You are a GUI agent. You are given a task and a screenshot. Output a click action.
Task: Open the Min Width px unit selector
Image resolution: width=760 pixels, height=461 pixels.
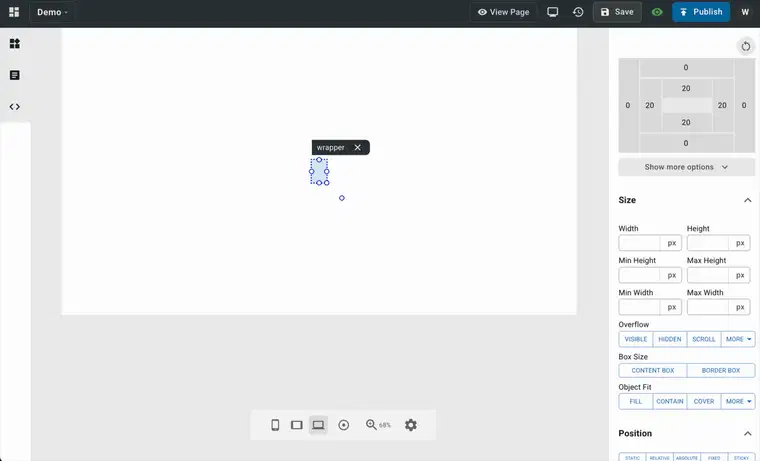[671, 307]
